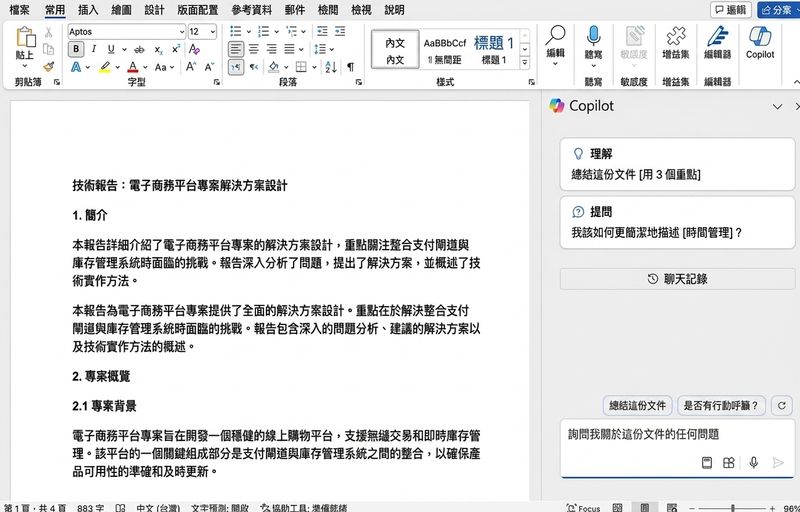The image size is (800, 512).
Task: Adjust the zoom slider in status bar
Action: 733,508
